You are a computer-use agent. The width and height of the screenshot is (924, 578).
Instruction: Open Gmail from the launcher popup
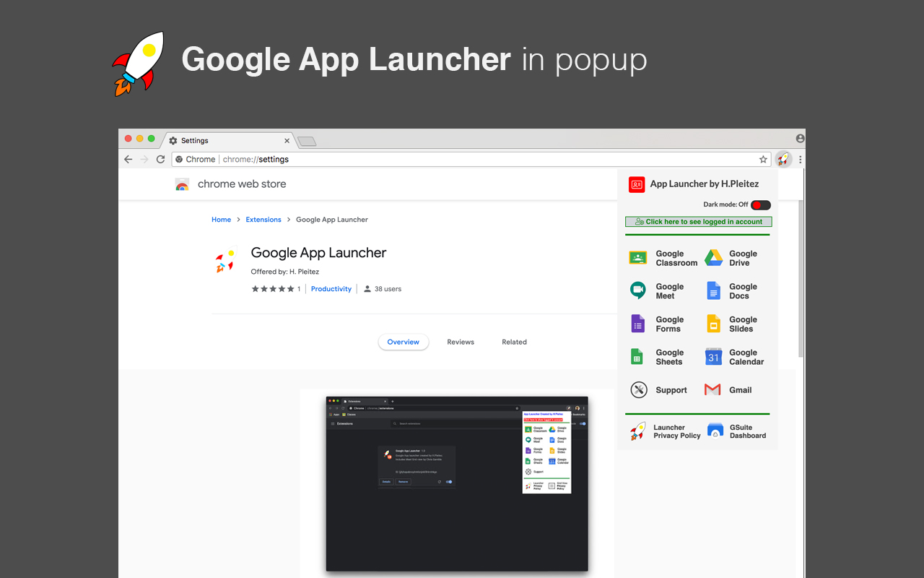point(728,390)
